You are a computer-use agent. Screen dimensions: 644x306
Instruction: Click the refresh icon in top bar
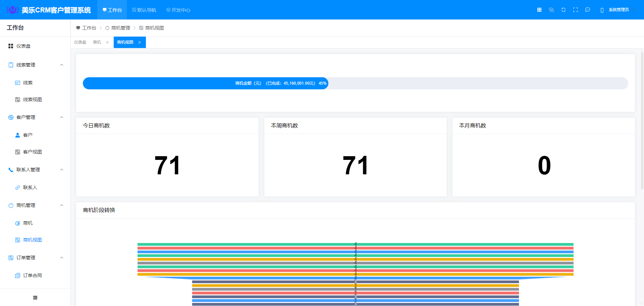tap(563, 10)
